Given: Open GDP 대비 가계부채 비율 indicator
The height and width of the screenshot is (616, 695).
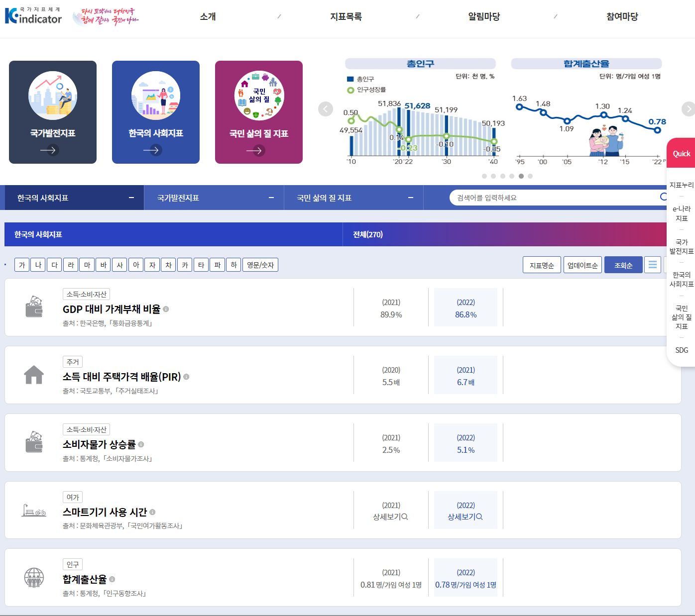Looking at the screenshot, I should coord(112,309).
